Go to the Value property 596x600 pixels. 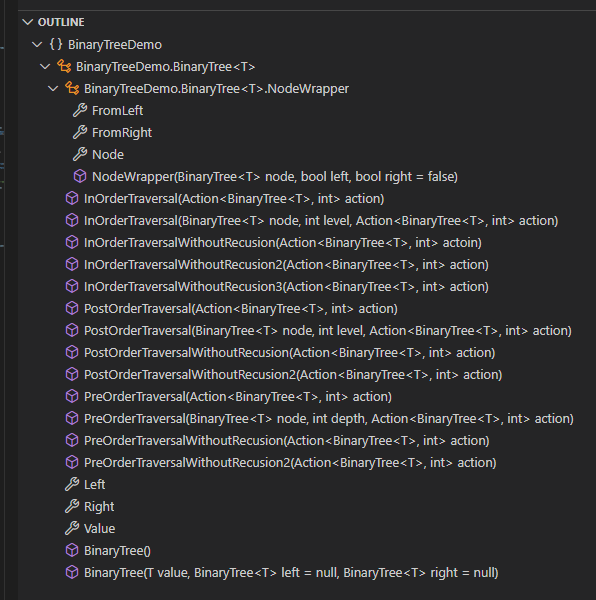[x=99, y=529]
